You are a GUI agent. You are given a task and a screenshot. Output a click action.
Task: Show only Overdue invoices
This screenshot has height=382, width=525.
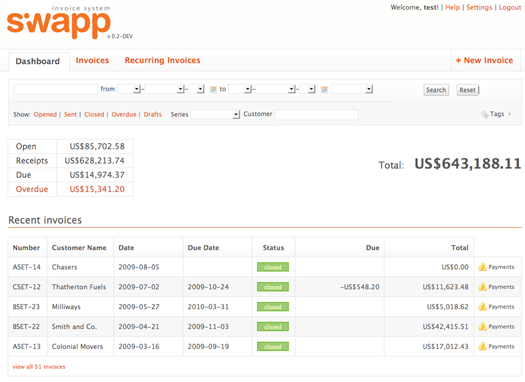tap(124, 114)
